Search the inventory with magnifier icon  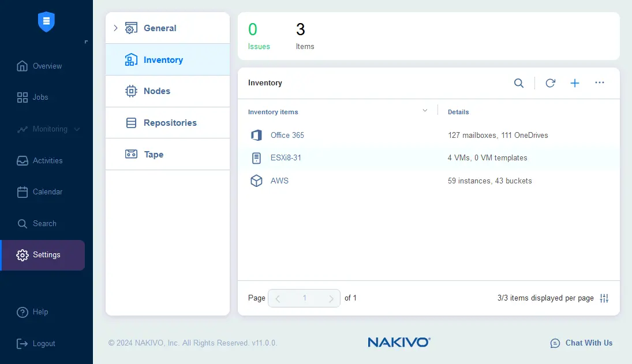click(519, 83)
